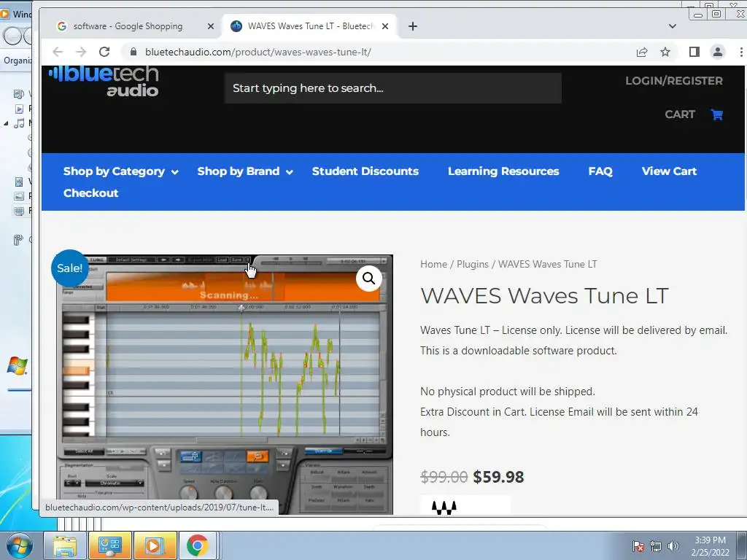Viewport: 747px width, 560px height.
Task: Open the FAQ menu item
Action: click(x=600, y=171)
